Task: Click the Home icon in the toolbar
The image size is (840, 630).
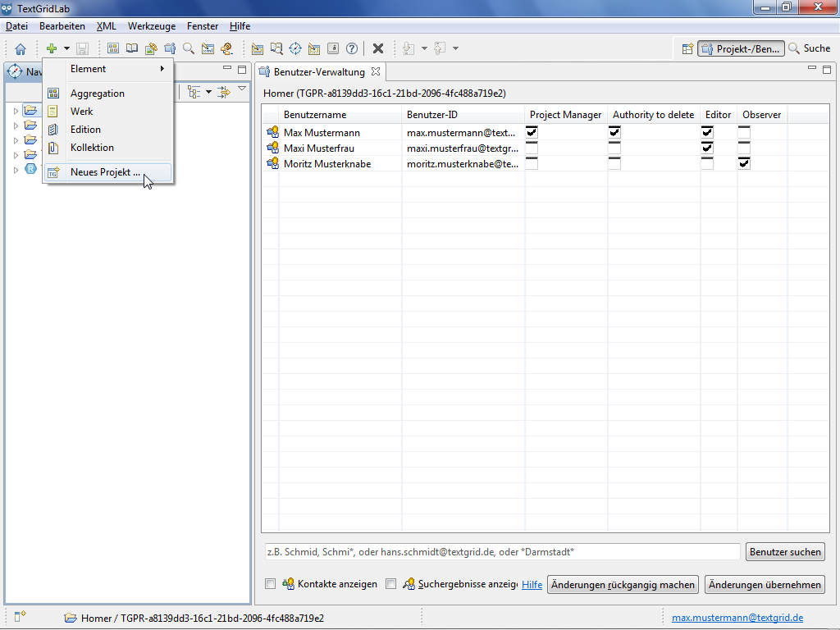Action: (x=21, y=49)
